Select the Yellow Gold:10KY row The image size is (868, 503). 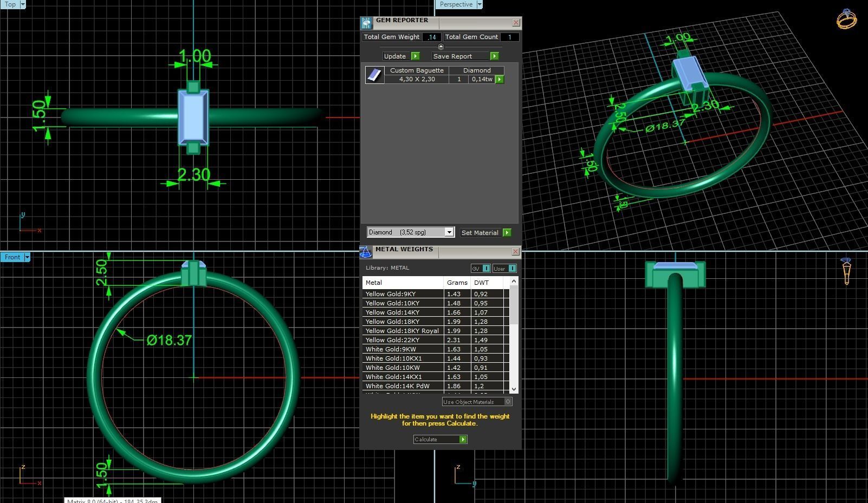pos(436,303)
